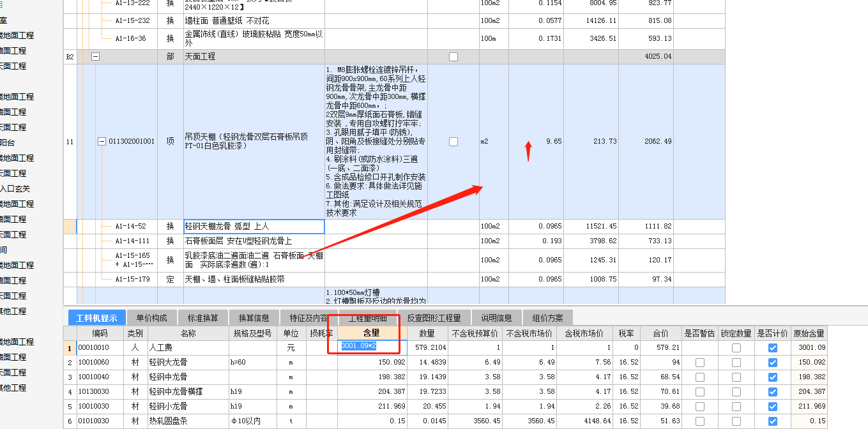Click the 不含税预算价 column header
Image resolution: width=868 pixels, height=429 pixels.
[x=476, y=333]
